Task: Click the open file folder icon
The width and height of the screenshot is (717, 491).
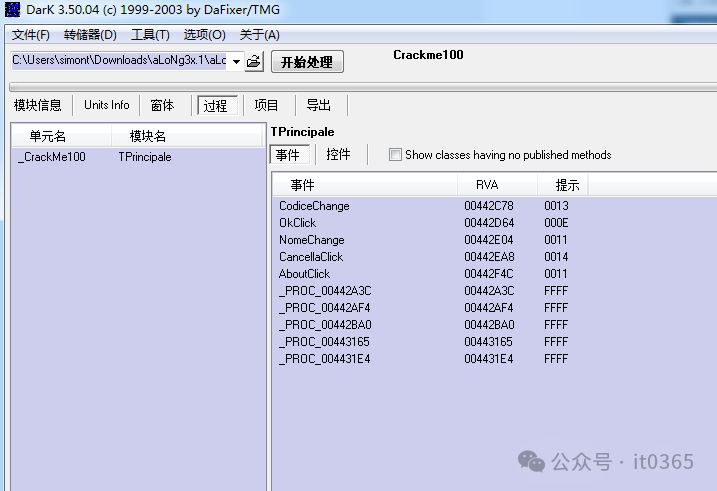Action: click(x=254, y=62)
